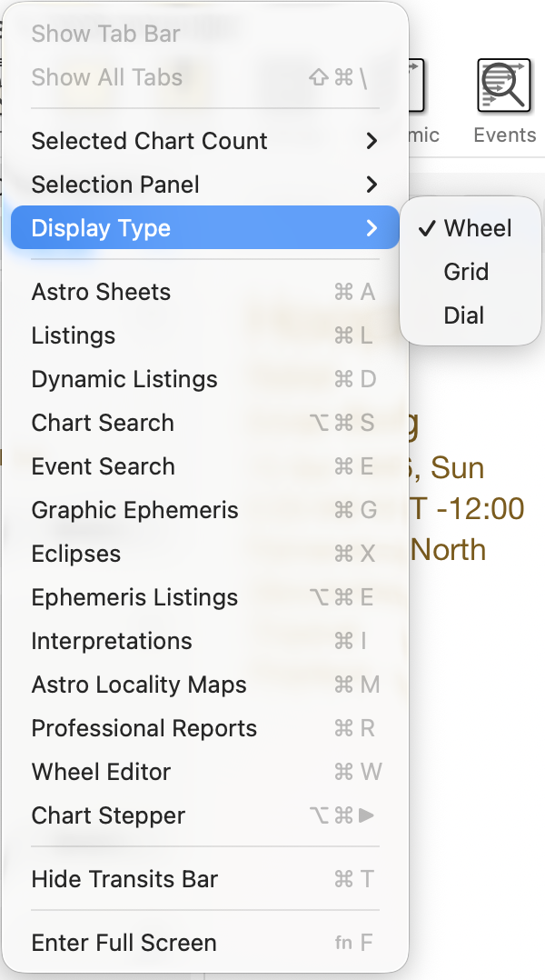545x980 pixels.
Task: Open Astro Sheets from the menu
Action: pyautogui.click(x=101, y=292)
